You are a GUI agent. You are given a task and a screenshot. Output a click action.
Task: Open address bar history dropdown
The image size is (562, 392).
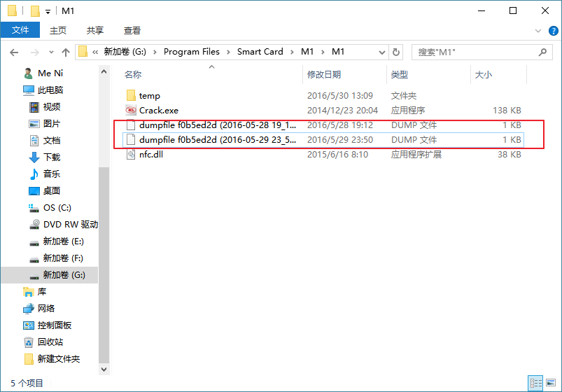tap(381, 52)
